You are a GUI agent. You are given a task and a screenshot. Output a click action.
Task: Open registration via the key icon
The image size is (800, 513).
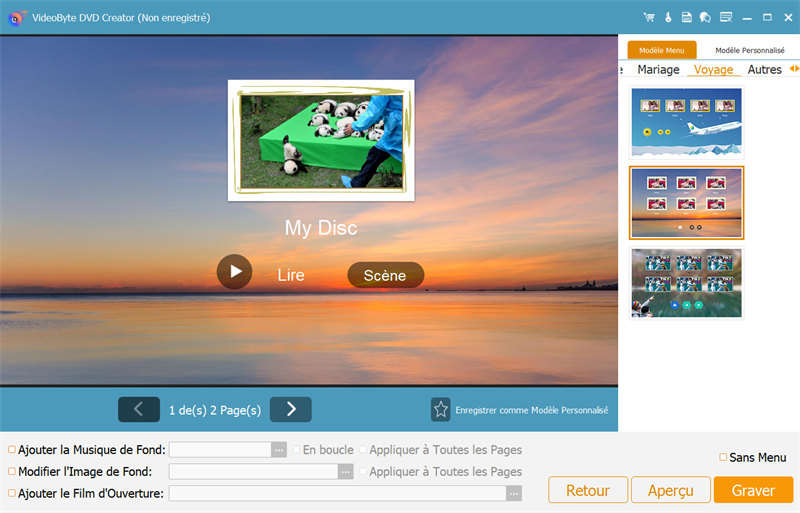click(667, 17)
